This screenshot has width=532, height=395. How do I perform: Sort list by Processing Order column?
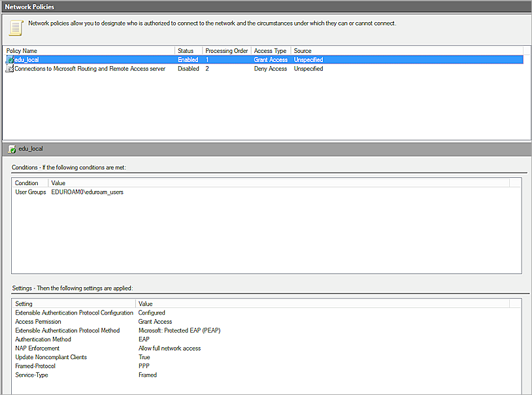point(226,51)
